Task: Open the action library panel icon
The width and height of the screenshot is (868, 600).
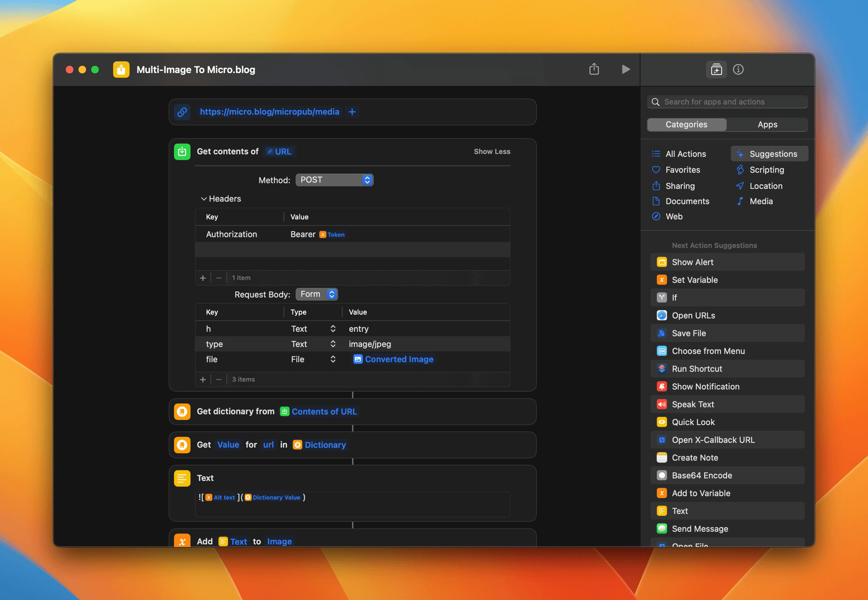Action: [717, 69]
